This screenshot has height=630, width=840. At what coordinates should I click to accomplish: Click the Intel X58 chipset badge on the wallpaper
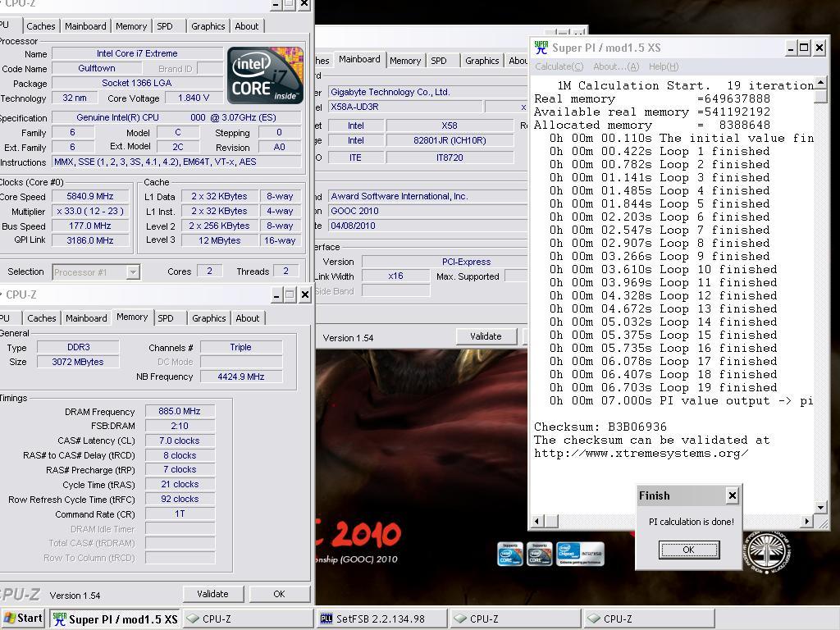pyautogui.click(x=580, y=554)
